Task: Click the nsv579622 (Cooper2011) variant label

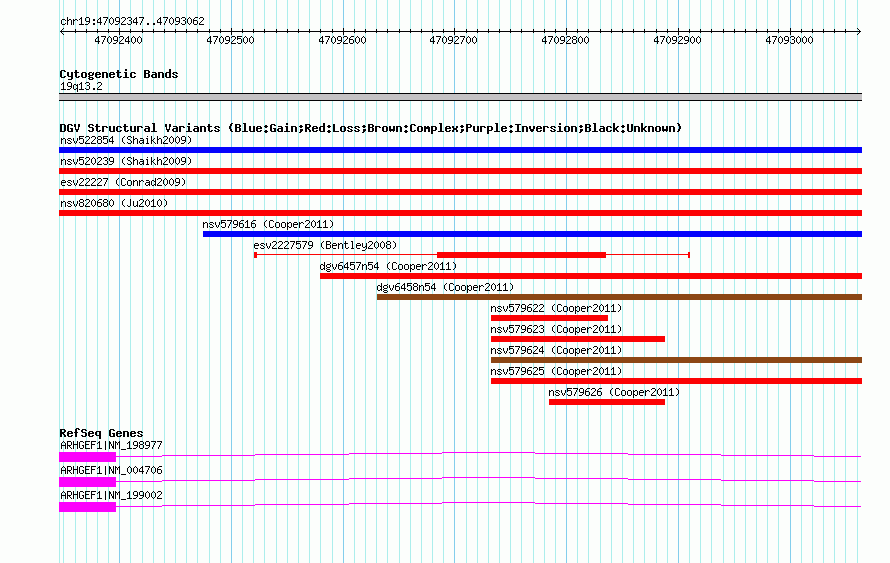Action: 555,308
